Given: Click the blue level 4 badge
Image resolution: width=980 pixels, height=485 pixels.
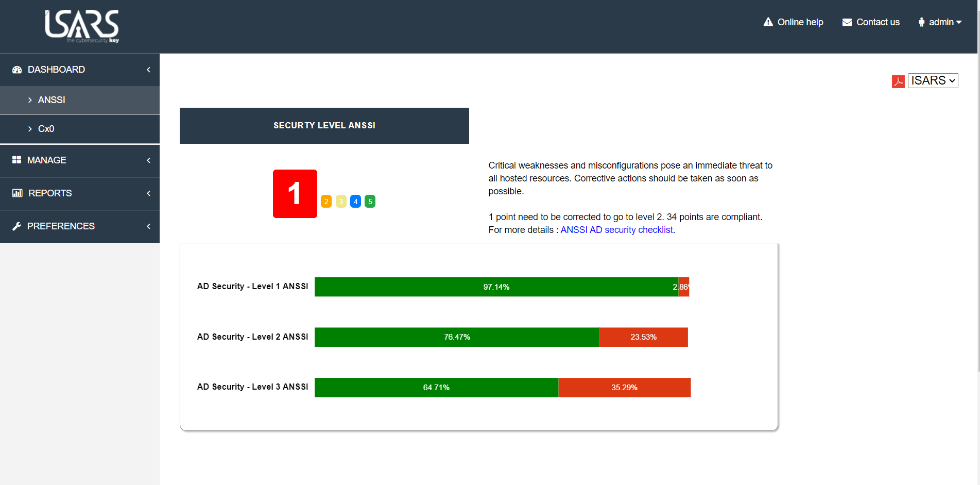Looking at the screenshot, I should 355,202.
